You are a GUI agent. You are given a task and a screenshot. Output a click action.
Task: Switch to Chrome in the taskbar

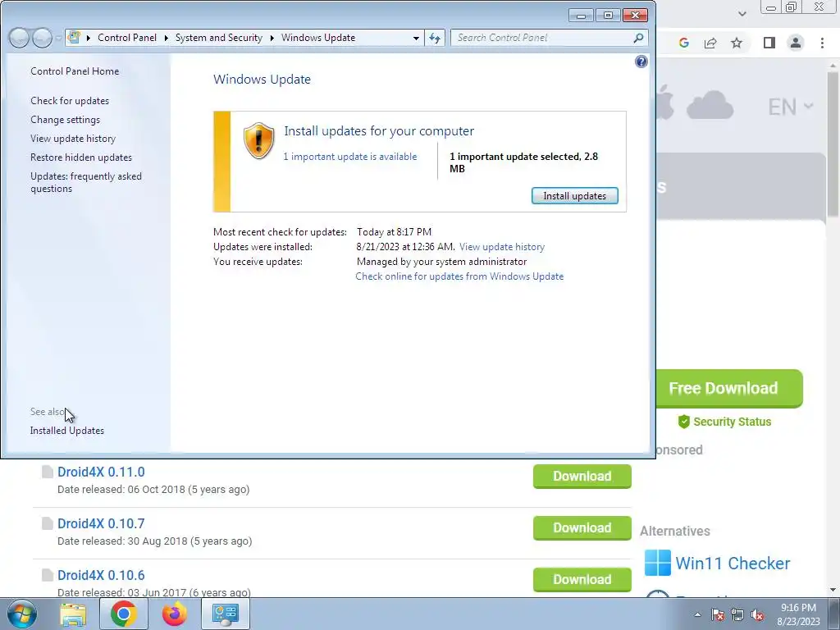pos(124,614)
